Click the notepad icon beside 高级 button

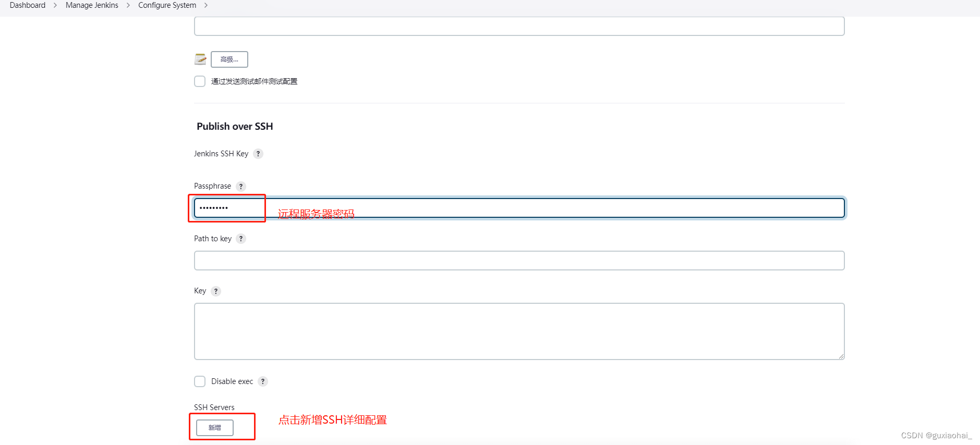(x=200, y=59)
